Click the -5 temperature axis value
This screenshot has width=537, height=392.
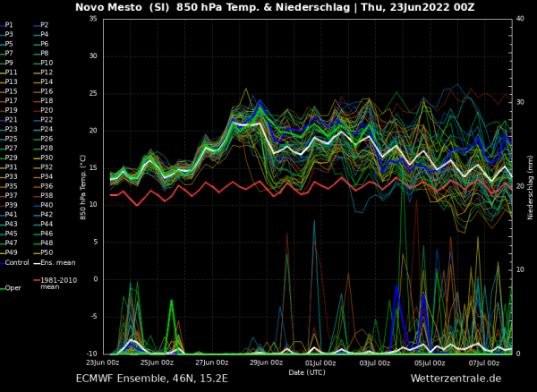click(93, 317)
